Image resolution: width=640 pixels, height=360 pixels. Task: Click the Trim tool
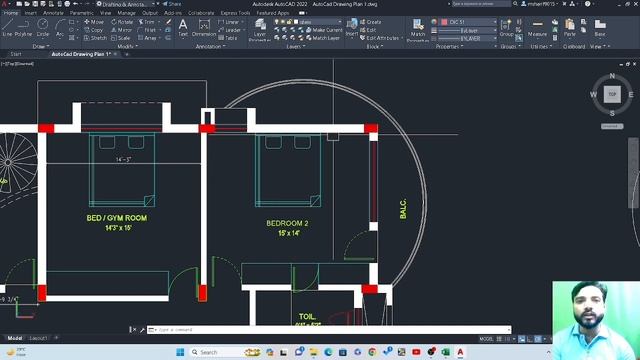147,22
